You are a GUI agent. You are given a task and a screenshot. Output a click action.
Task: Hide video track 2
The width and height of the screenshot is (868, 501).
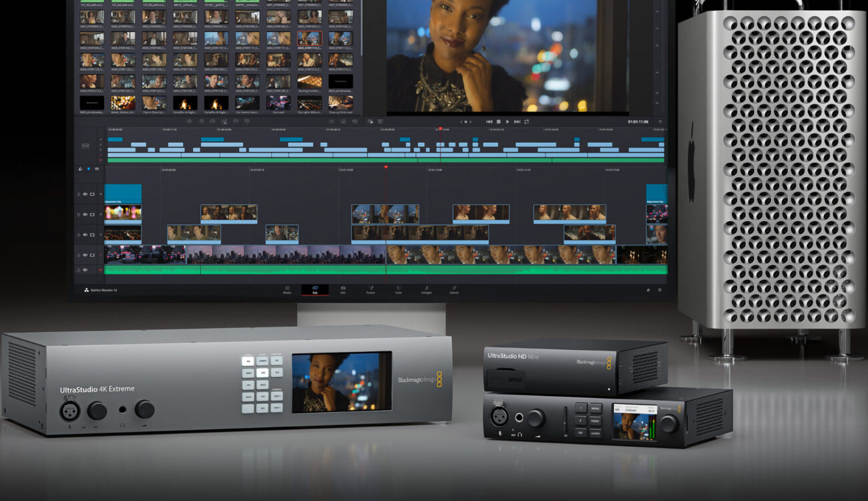[x=93, y=234]
